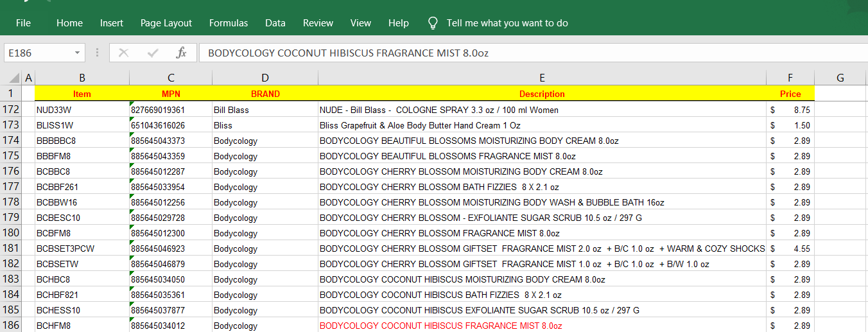Open the Review tab

(318, 23)
